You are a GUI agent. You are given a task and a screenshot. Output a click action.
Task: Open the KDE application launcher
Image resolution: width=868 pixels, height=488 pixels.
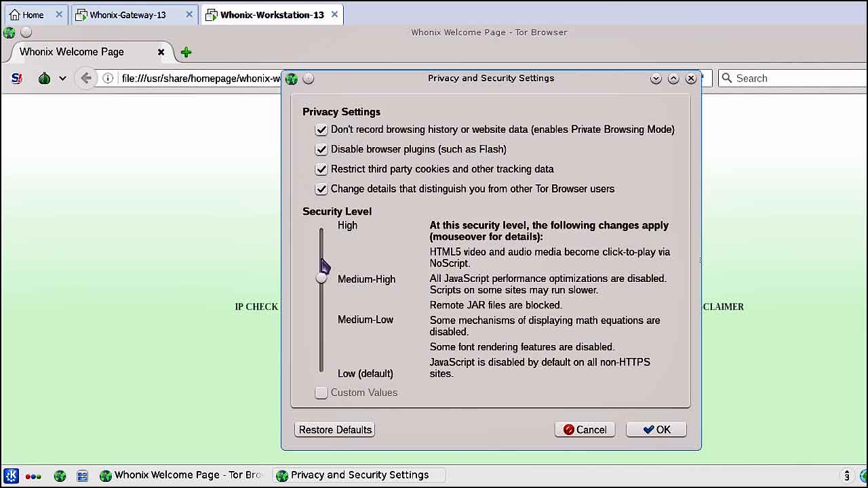click(x=11, y=476)
